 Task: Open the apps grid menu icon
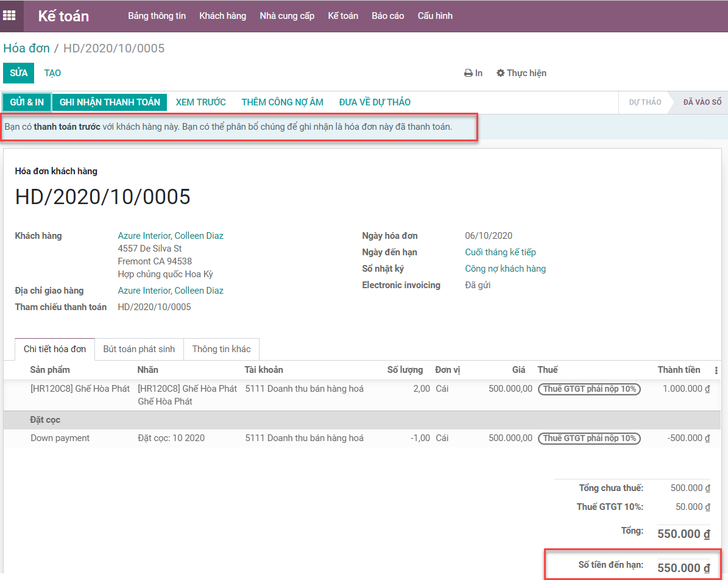coord(12,16)
